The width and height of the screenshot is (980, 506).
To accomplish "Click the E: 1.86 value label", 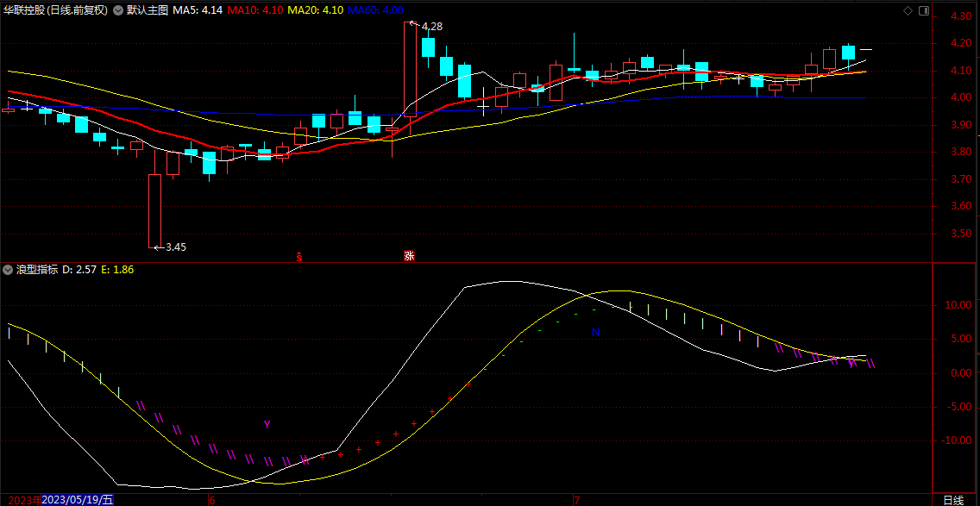I will 117,270.
